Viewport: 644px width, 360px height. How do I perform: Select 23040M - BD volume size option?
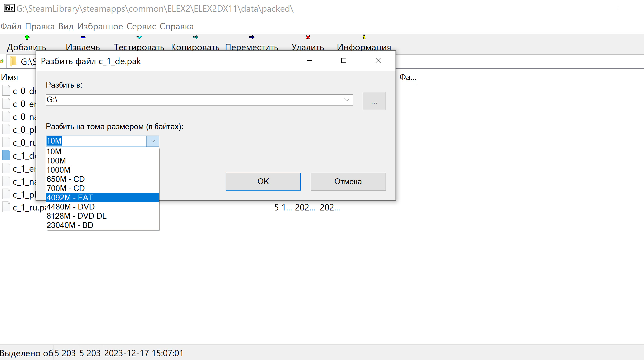70,225
